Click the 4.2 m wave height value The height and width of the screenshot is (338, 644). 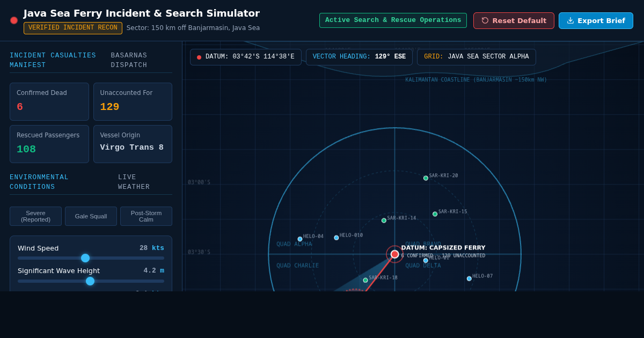point(154,270)
